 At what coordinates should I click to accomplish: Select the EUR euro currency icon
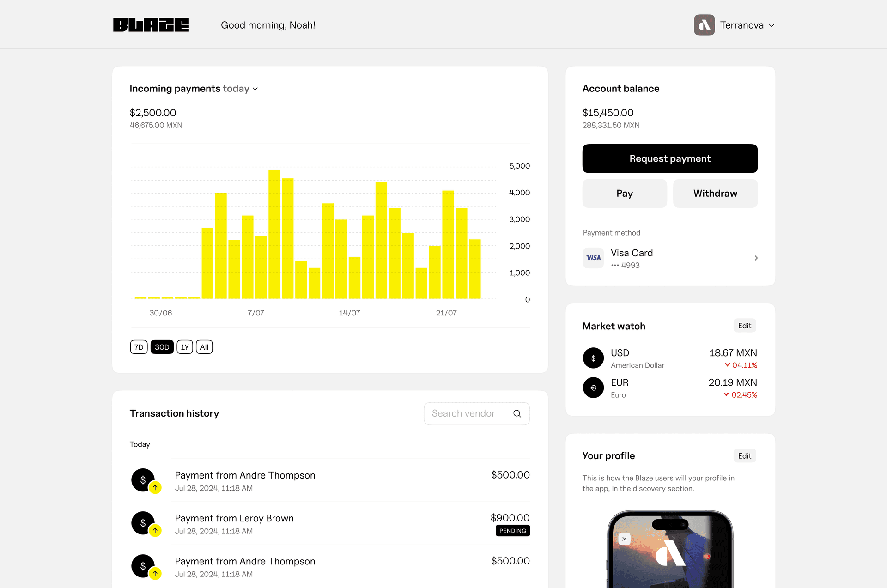click(x=593, y=388)
